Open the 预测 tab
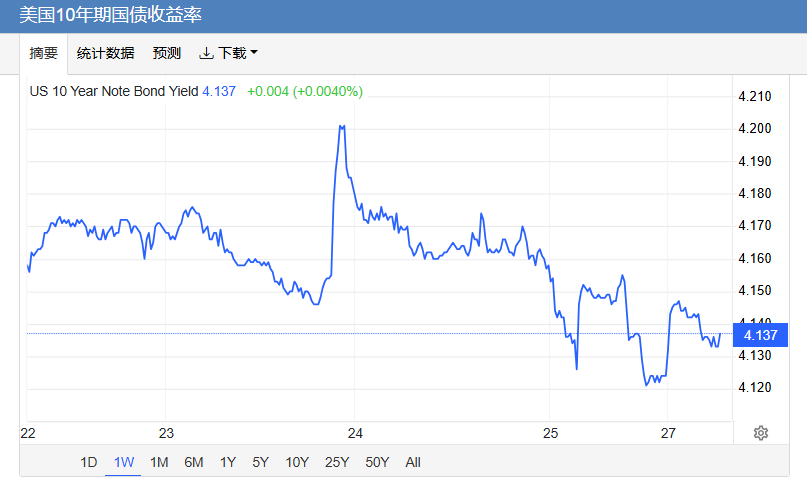Viewport: 807px width, 491px height. coord(167,53)
